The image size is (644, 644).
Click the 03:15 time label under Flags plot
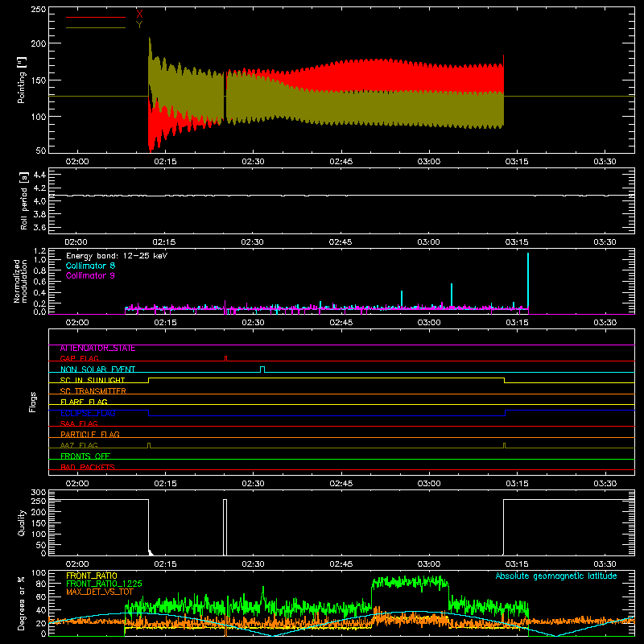[517, 484]
